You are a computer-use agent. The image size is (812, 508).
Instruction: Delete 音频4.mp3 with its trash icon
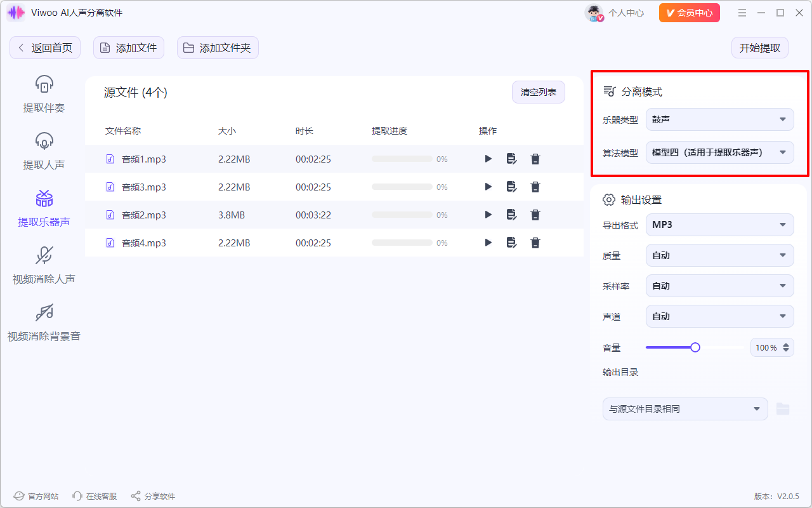click(535, 243)
